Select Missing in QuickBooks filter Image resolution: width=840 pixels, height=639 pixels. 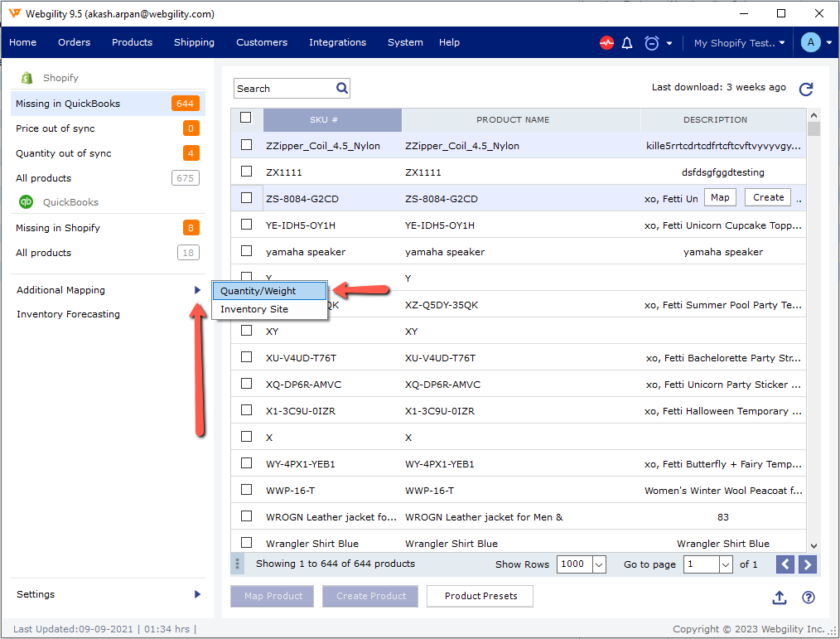(108, 104)
